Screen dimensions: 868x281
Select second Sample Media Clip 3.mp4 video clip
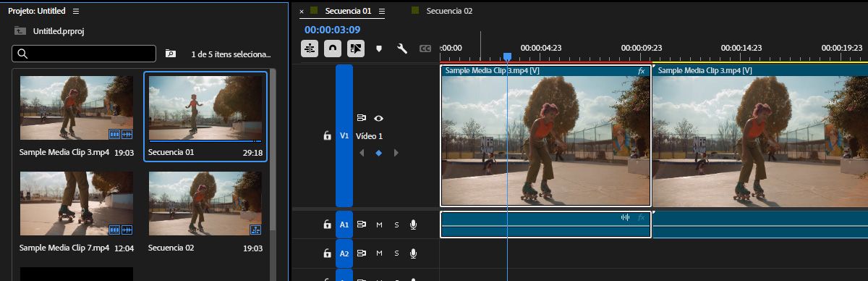click(x=760, y=135)
